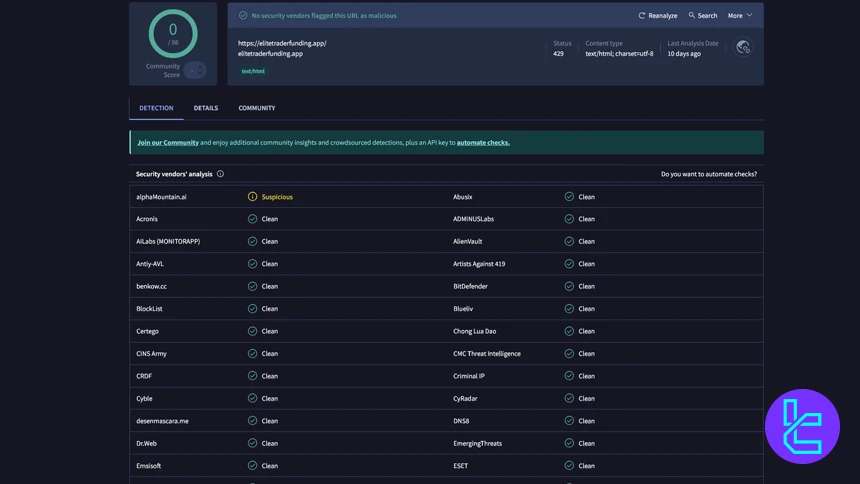
Task: Click the clean check icon for CMC Threat Intelligence
Action: [x=569, y=354]
